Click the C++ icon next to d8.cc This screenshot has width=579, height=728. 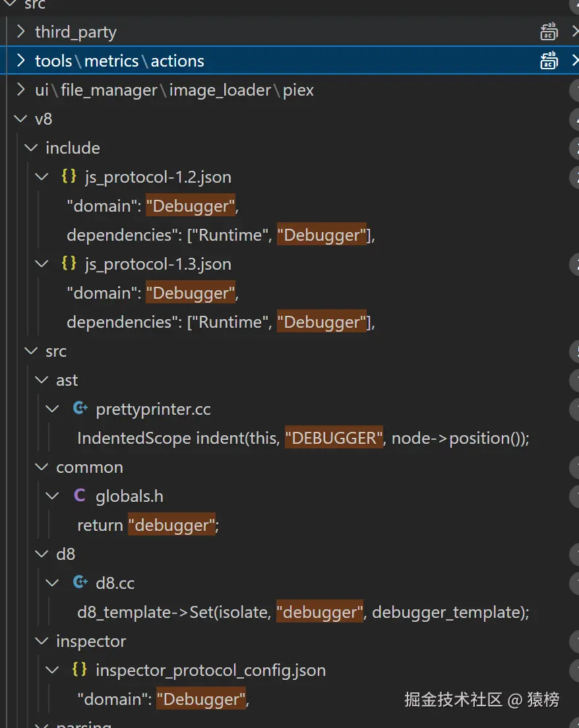pyautogui.click(x=79, y=582)
